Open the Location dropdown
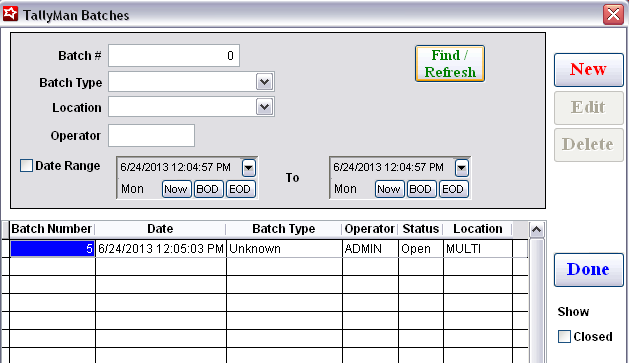Screen dimensions: 629x363 [x=264, y=107]
